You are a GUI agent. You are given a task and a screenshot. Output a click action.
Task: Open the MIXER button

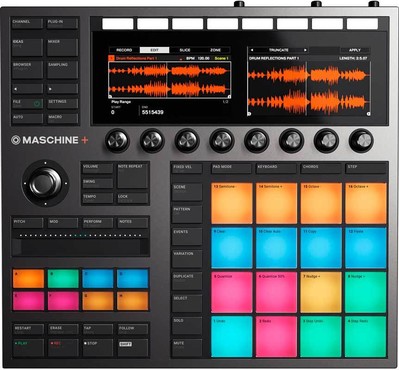point(62,47)
